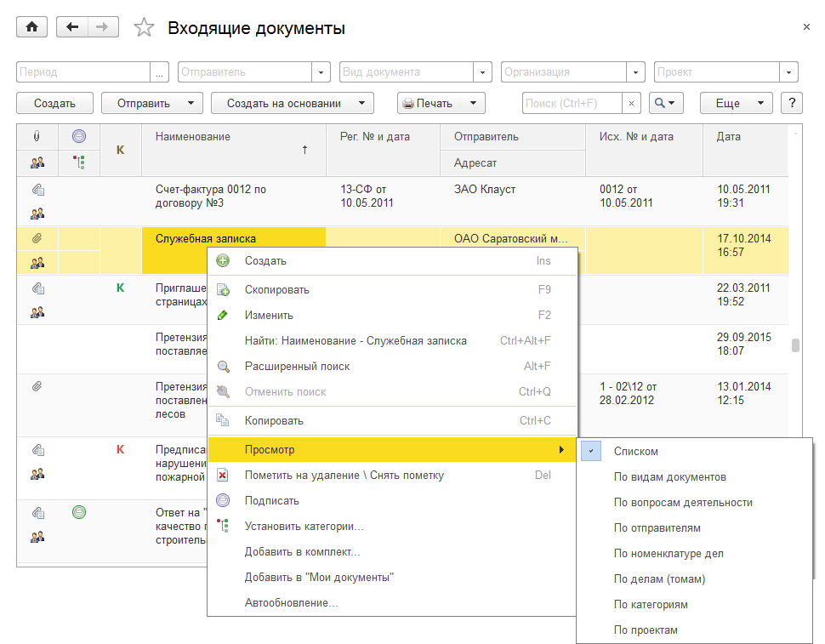The width and height of the screenshot is (825, 644).
Task: Click the Home icon button
Action: click(32, 27)
